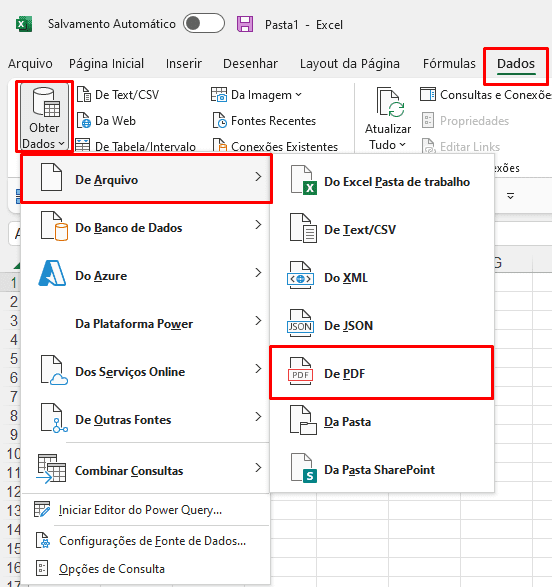The width and height of the screenshot is (552, 587).
Task: Click the ribbon display options chevron
Action: (510, 196)
